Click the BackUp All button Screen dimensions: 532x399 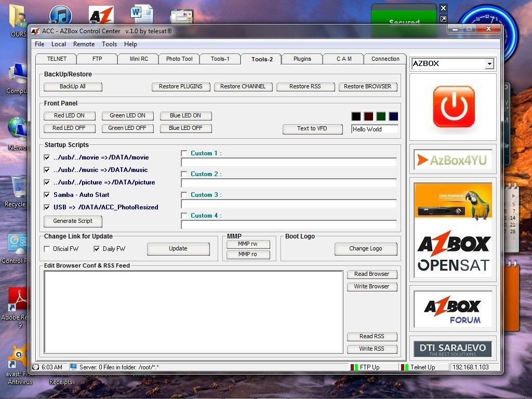click(73, 87)
